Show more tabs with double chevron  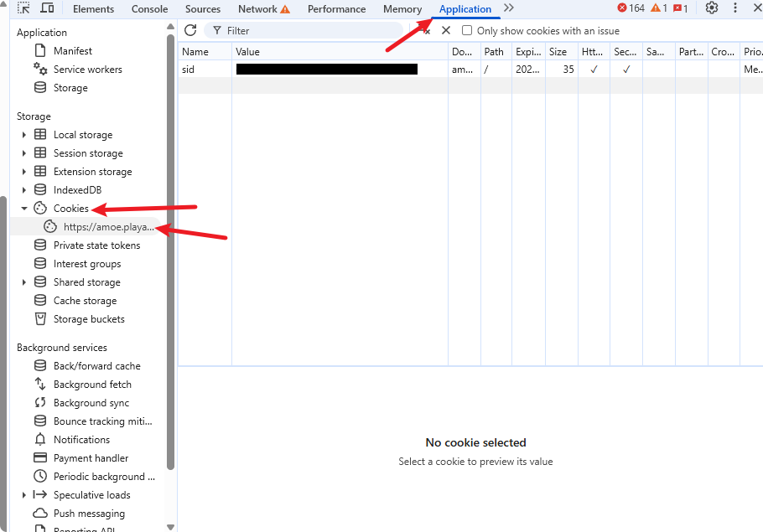click(x=509, y=8)
